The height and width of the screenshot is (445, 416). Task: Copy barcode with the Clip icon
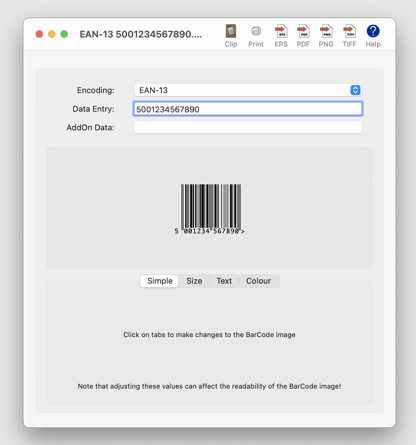pyautogui.click(x=231, y=36)
